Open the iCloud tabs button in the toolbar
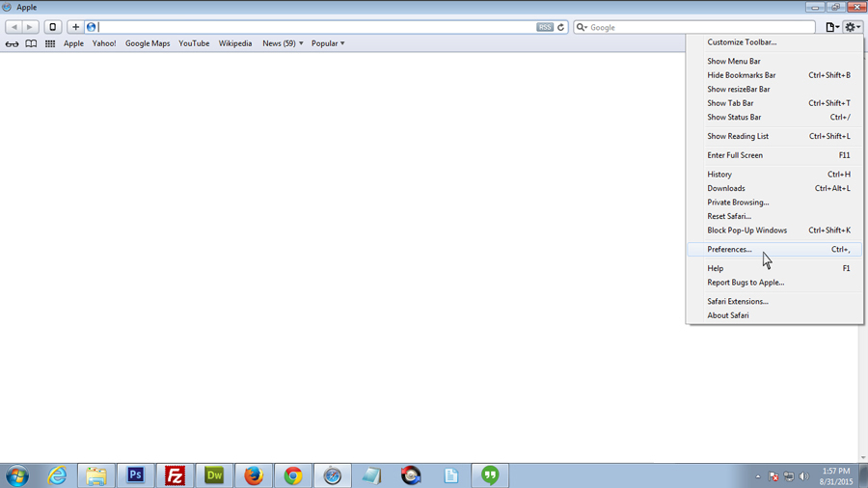The height and width of the screenshot is (488, 868). (x=53, y=27)
